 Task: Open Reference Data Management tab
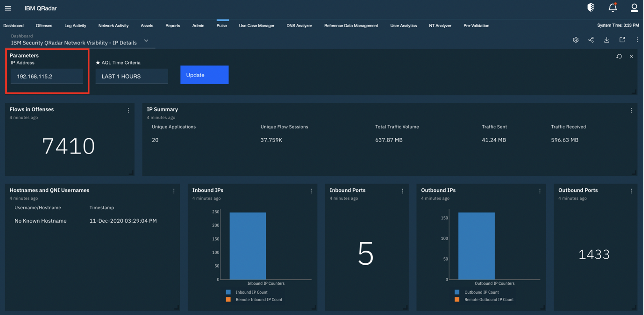(351, 25)
